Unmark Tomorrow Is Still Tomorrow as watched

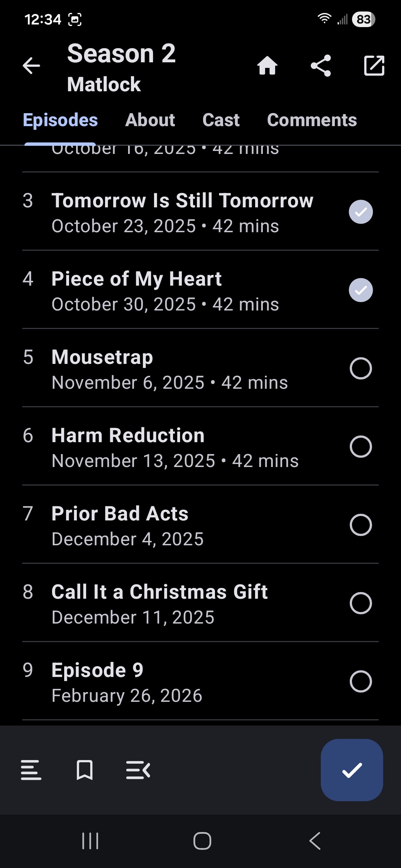point(361,212)
